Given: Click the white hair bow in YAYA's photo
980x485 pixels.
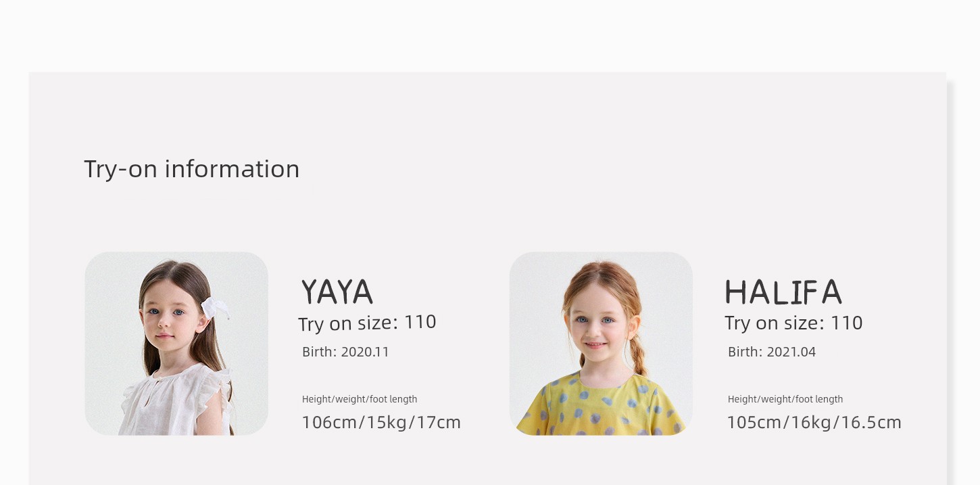Looking at the screenshot, I should click(214, 308).
